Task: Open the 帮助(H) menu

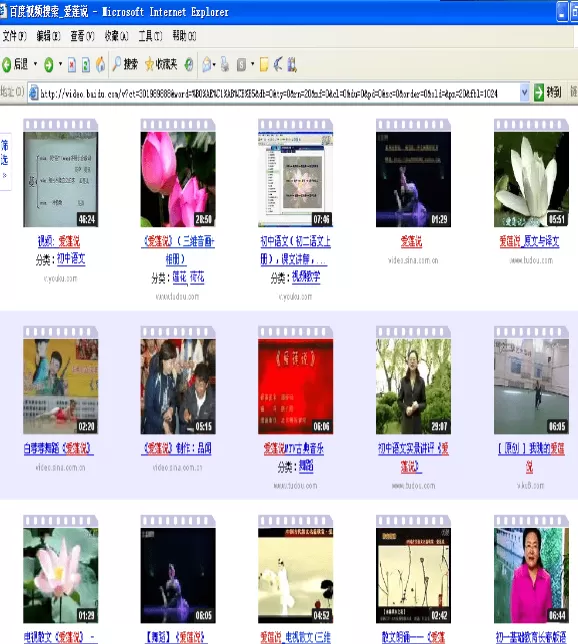Action: pyautogui.click(x=184, y=36)
